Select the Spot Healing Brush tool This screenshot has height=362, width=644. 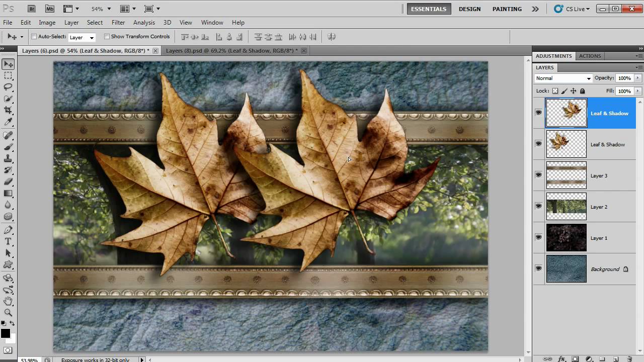click(x=8, y=136)
